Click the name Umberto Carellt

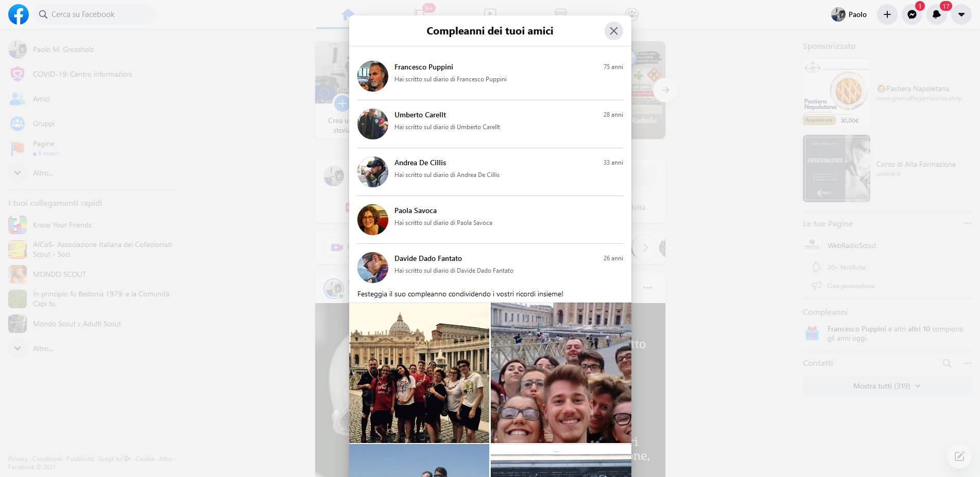[x=420, y=115]
